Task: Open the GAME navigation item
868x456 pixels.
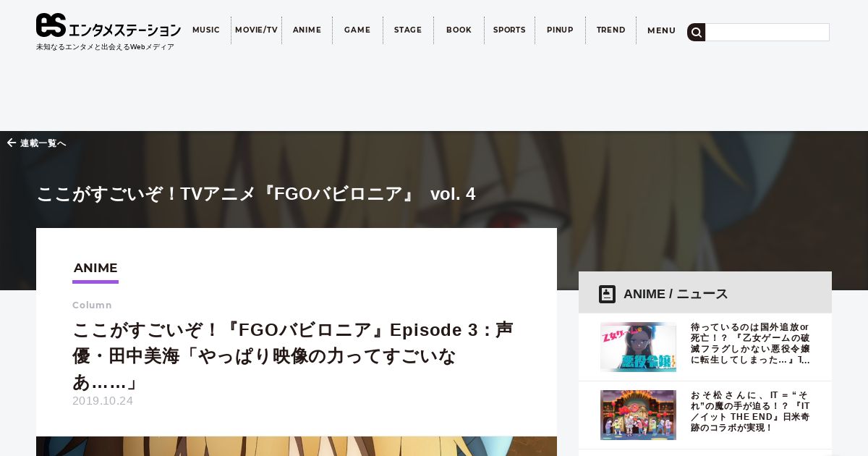Action: click(357, 30)
